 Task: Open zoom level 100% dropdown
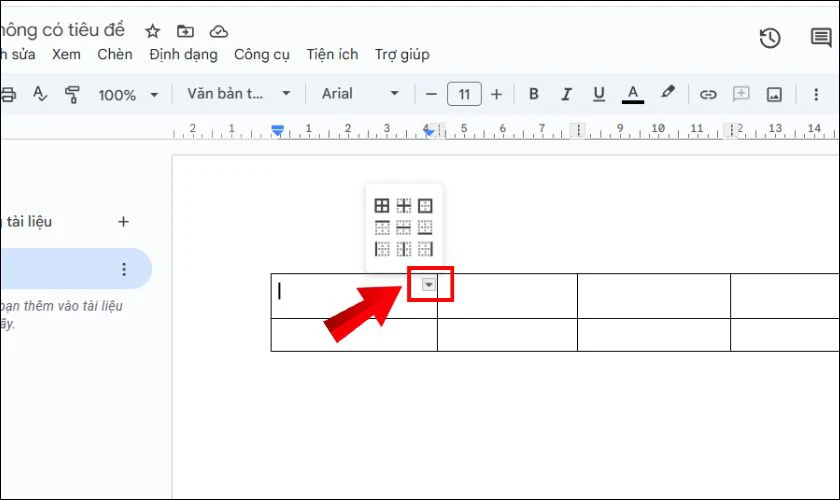[x=128, y=95]
